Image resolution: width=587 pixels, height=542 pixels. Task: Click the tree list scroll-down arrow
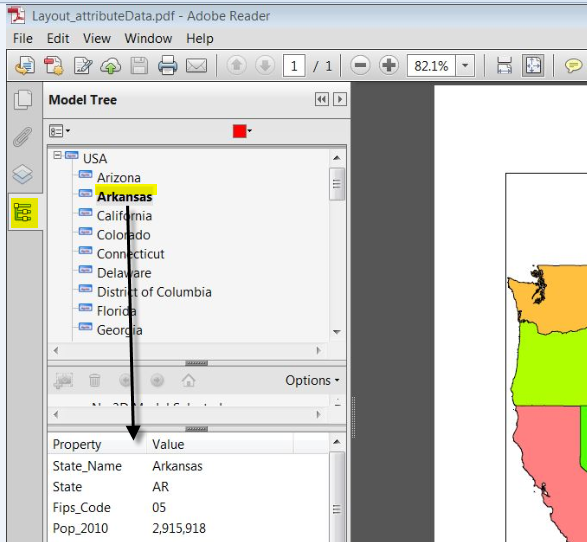(337, 332)
